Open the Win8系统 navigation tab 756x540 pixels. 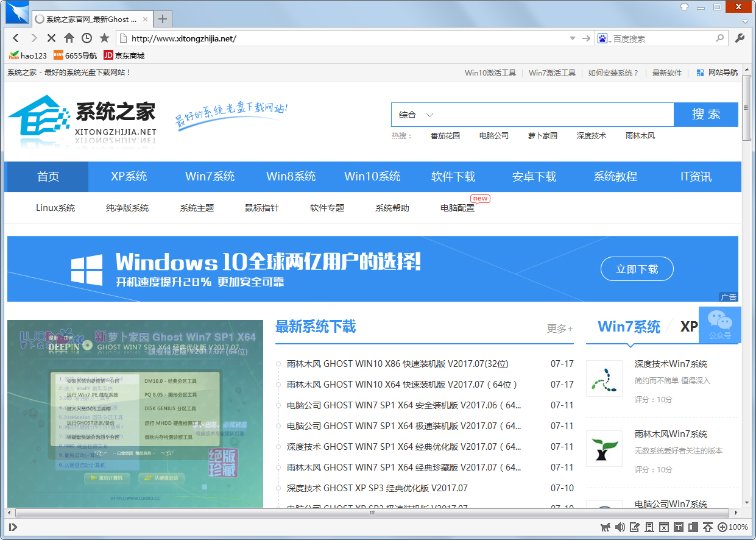pyautogui.click(x=291, y=177)
